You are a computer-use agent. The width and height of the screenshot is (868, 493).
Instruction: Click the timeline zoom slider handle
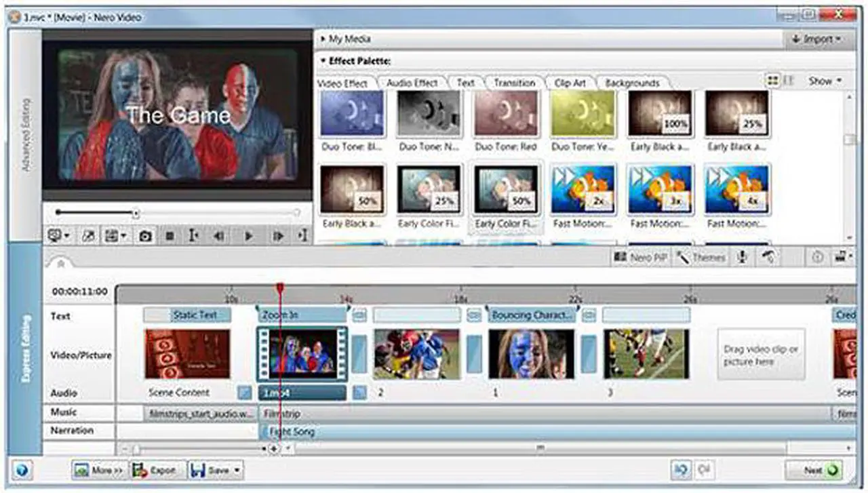(136, 449)
